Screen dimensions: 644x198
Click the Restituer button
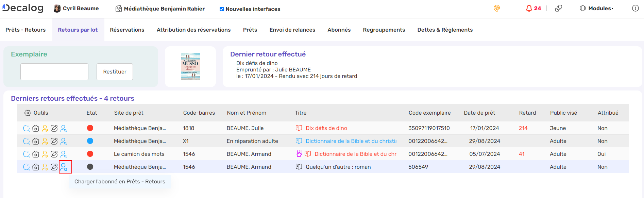(x=115, y=72)
